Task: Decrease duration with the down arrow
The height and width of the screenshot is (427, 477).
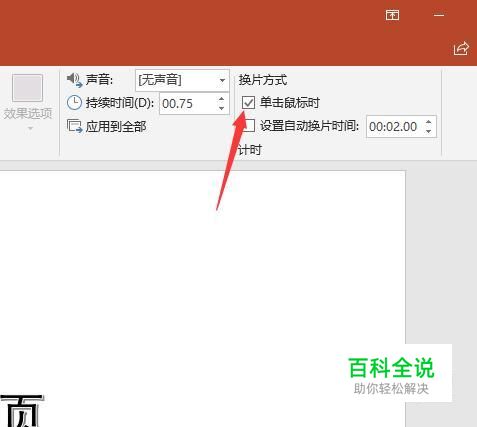Action: 222,108
